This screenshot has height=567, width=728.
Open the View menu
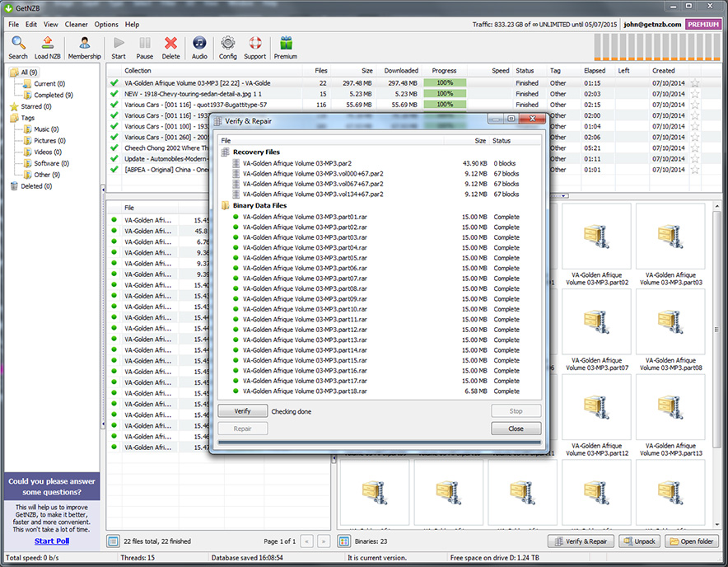click(x=50, y=24)
